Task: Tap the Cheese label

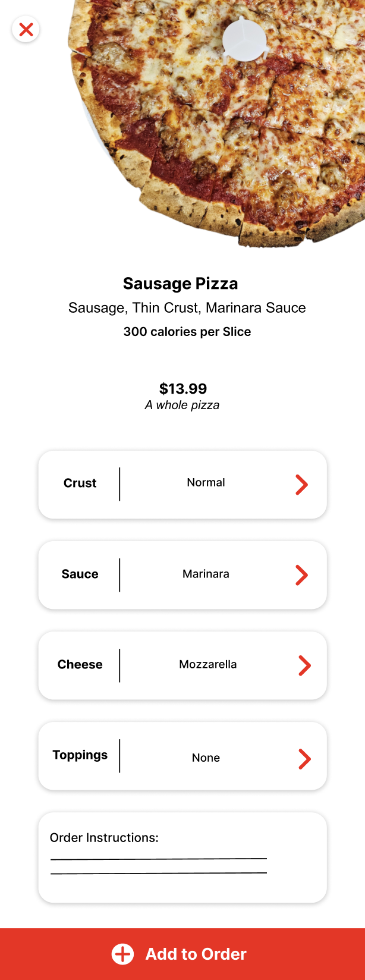Action: coord(80,665)
